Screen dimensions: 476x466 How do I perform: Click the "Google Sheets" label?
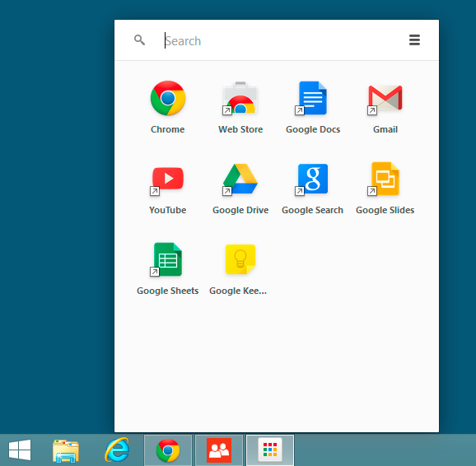pos(167,291)
